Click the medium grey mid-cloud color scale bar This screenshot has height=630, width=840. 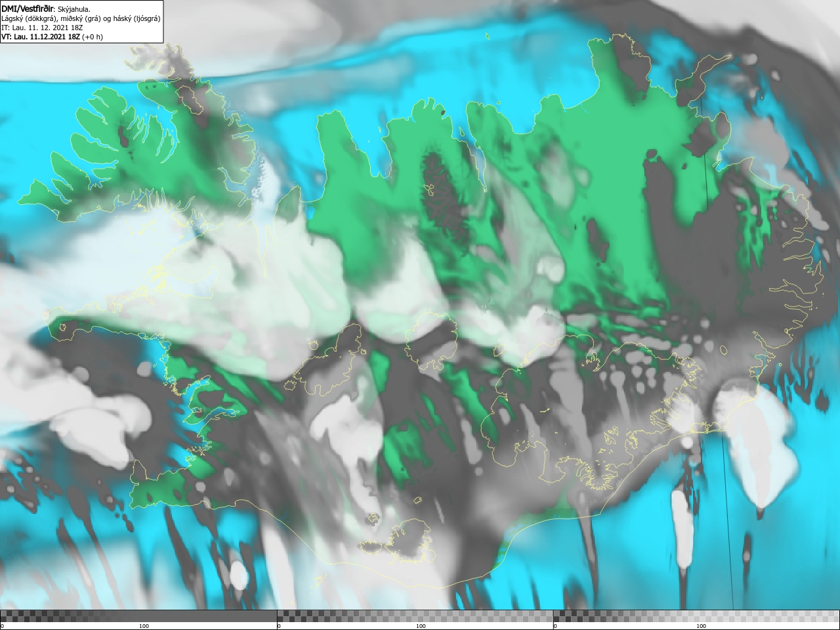click(x=415, y=616)
